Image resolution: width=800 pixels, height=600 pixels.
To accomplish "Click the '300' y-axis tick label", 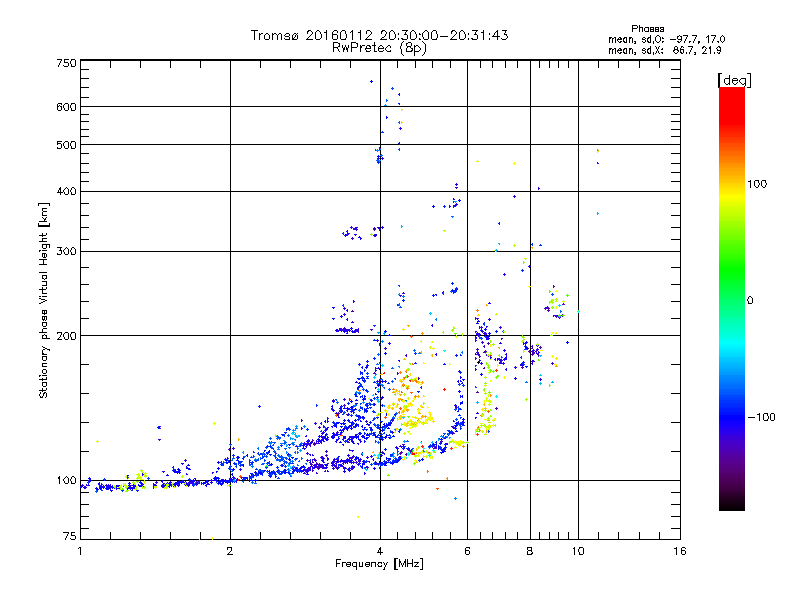I will [x=66, y=251].
